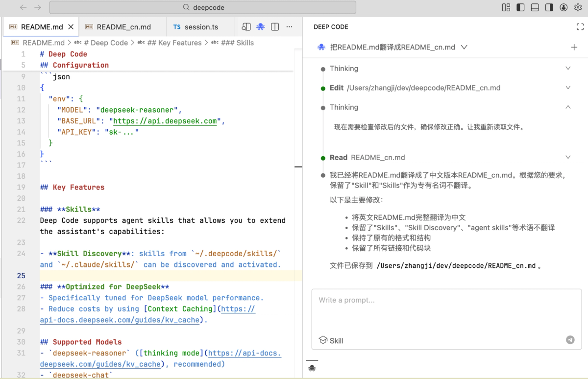The height and width of the screenshot is (379, 588).
Task: Open the Accounts icon in title bar
Action: [563, 7]
